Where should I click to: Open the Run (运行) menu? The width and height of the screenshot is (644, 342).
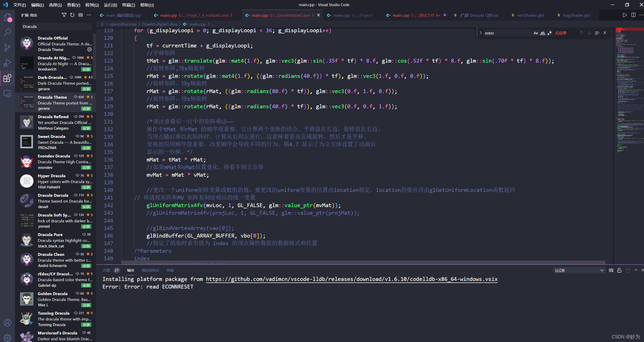click(111, 5)
